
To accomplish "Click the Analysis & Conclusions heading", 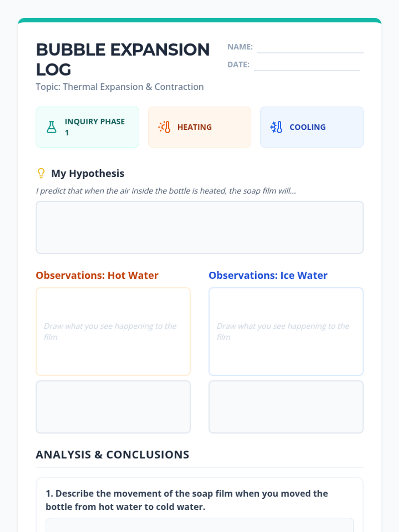I will (112, 455).
